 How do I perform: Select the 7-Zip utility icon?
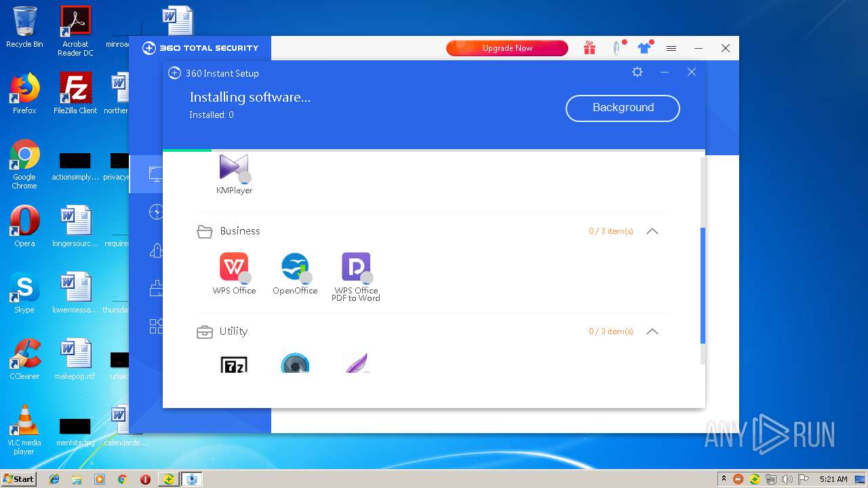point(234,364)
